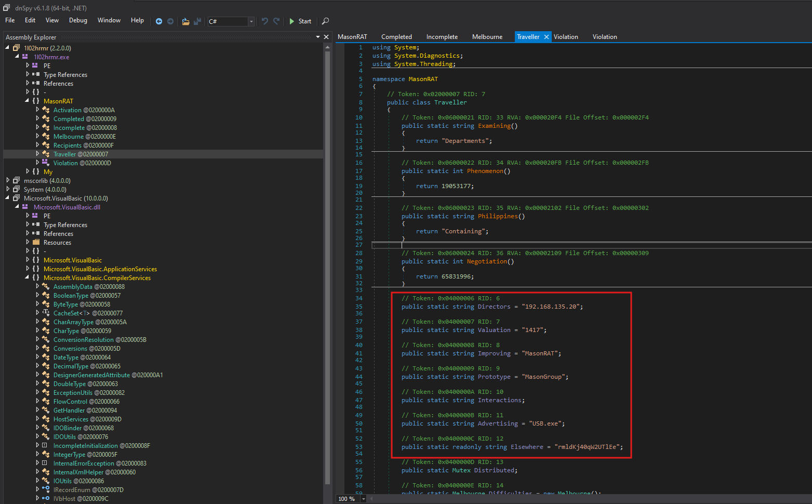Image resolution: width=812 pixels, height=504 pixels.
Task: Click the 1l02hrmr.exe module icon
Action: click(25, 57)
